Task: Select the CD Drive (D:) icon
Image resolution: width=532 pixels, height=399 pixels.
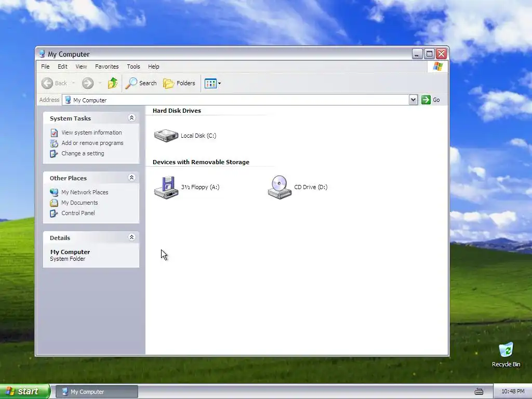Action: pos(279,187)
